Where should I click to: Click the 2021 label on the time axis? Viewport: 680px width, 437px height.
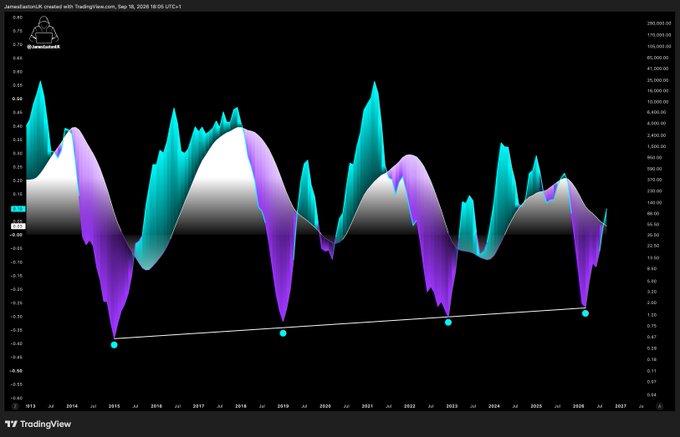click(367, 407)
